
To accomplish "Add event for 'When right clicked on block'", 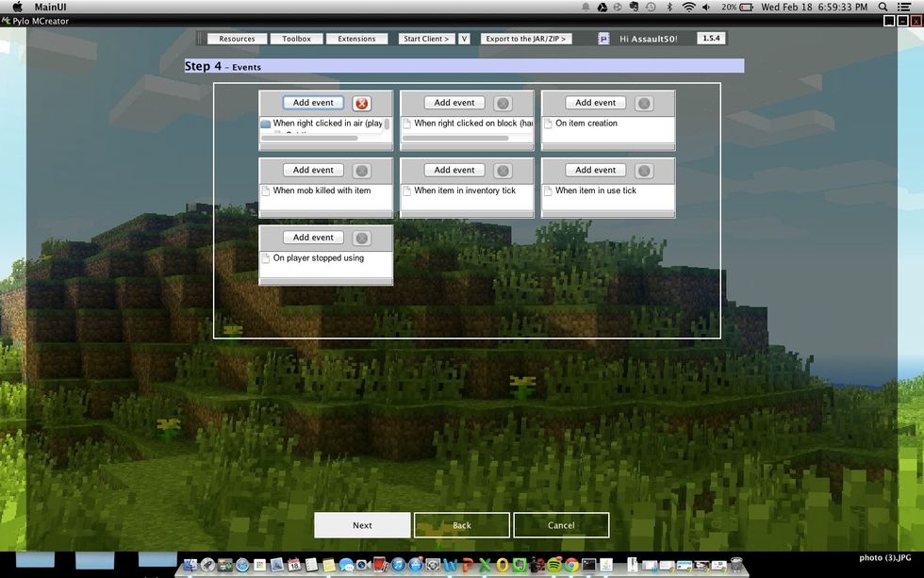I will click(454, 103).
